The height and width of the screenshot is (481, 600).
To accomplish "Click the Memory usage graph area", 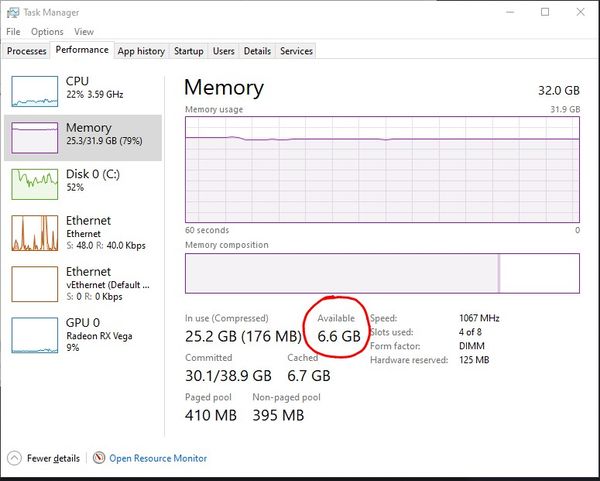I will point(382,167).
